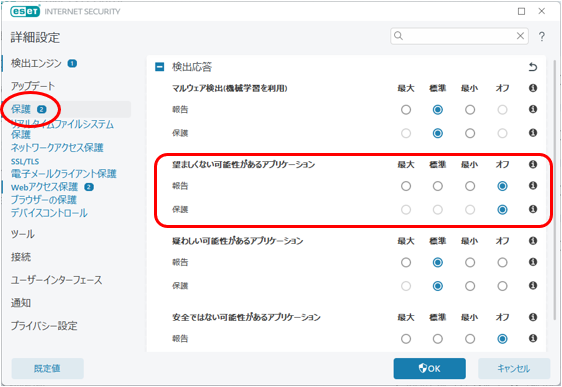Image resolution: width=562 pixels, height=387 pixels.
Task: Click info icon for 望ましくない 保護 row
Action: (x=533, y=209)
